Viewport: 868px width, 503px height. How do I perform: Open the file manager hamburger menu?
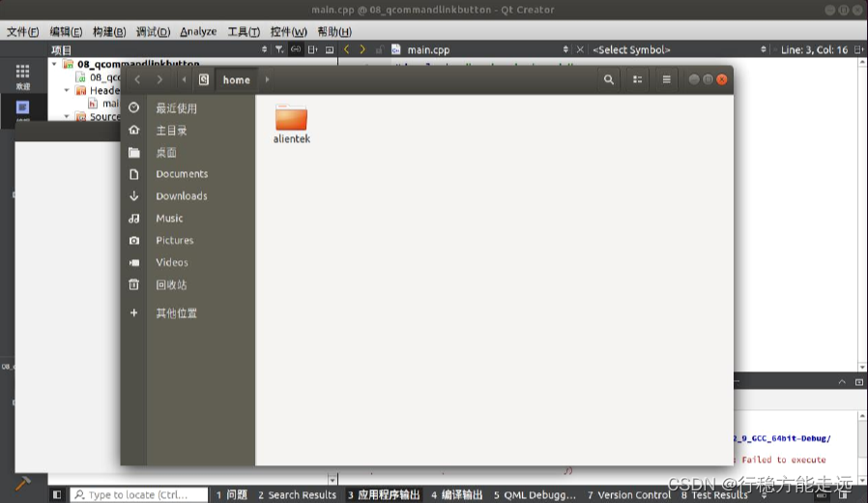click(667, 79)
